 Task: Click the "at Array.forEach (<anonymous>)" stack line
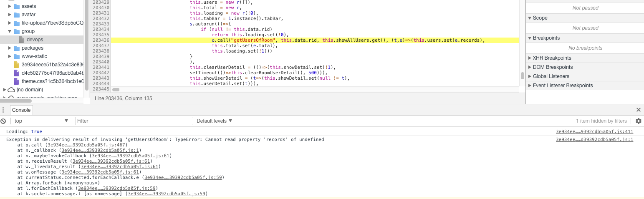click(x=58, y=183)
